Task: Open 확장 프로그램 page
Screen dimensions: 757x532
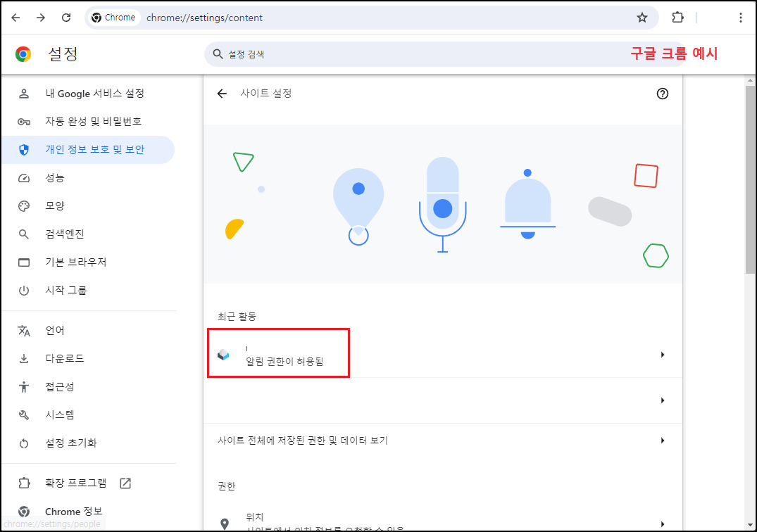Action: 88,483
